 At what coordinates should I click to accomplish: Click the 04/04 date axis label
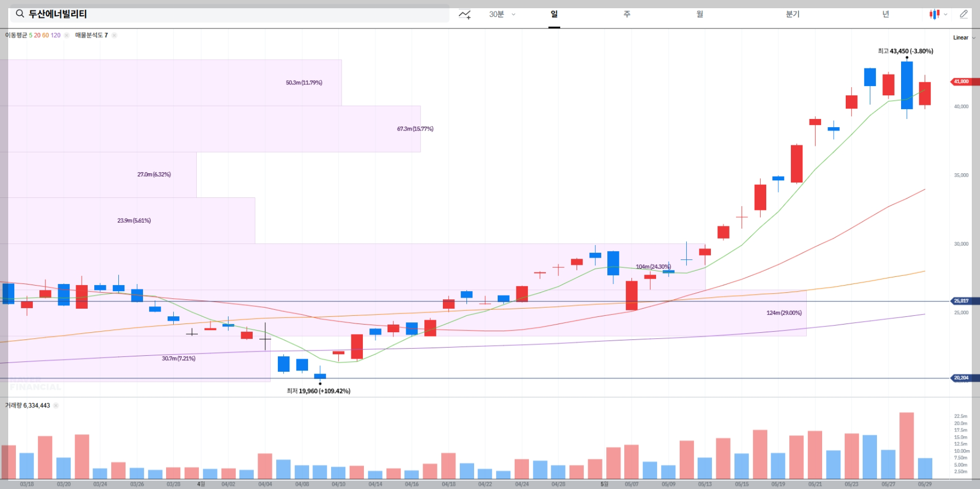point(265,484)
